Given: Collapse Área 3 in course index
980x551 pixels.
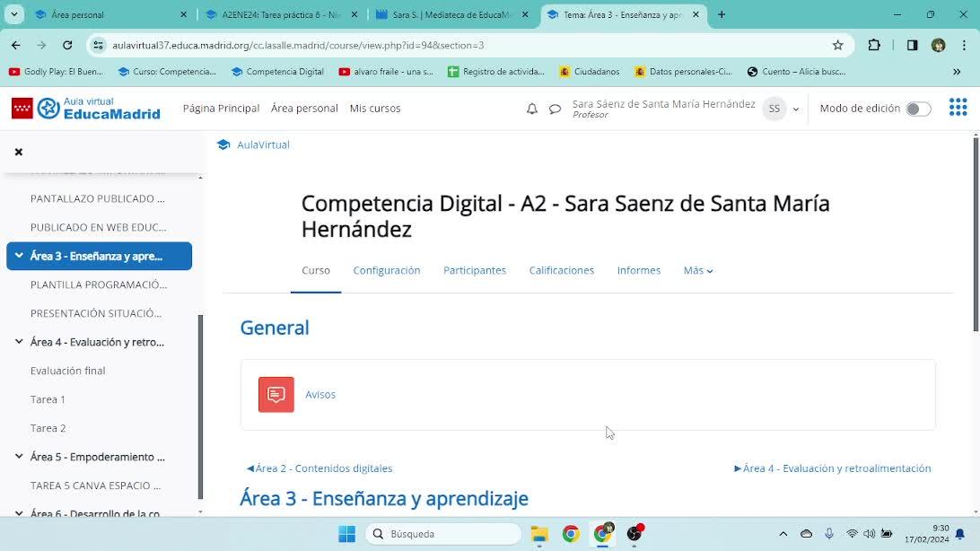Looking at the screenshot, I should pyautogui.click(x=19, y=256).
